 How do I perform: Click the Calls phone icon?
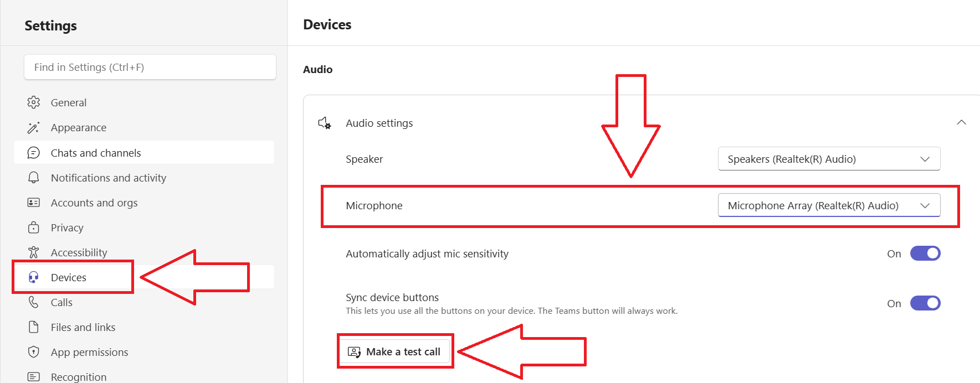point(34,302)
